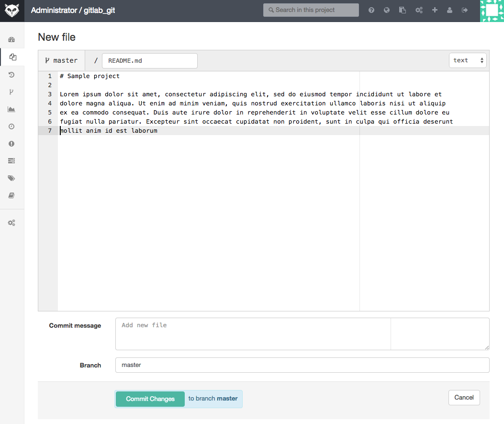Screen dimensions: 504x424
Task: Open labels tags icon in sidebar
Action: (x=11, y=178)
